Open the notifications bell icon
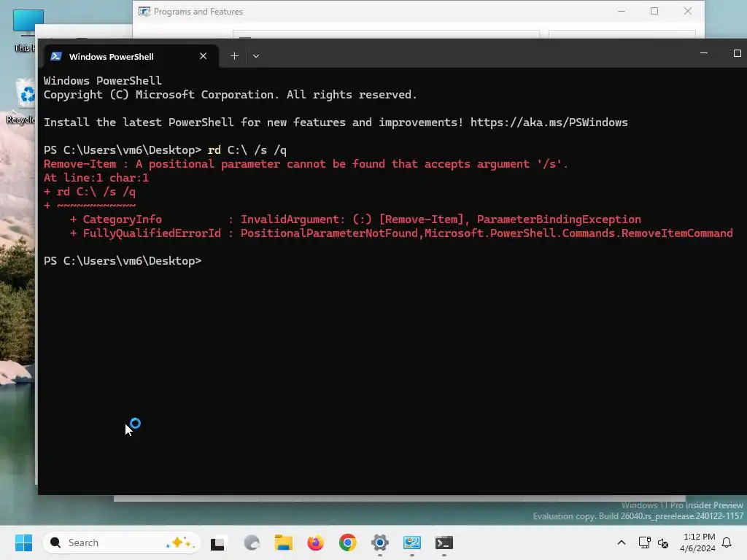 coord(727,542)
